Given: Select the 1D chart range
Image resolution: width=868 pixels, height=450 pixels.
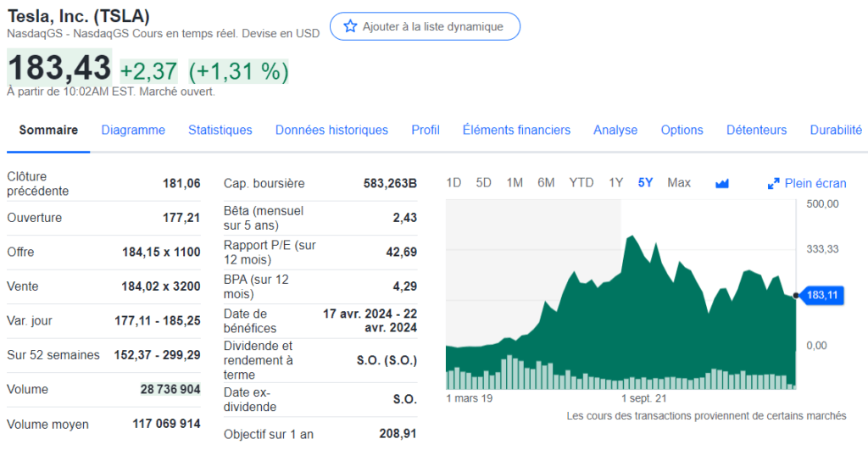Looking at the screenshot, I should click(x=453, y=182).
